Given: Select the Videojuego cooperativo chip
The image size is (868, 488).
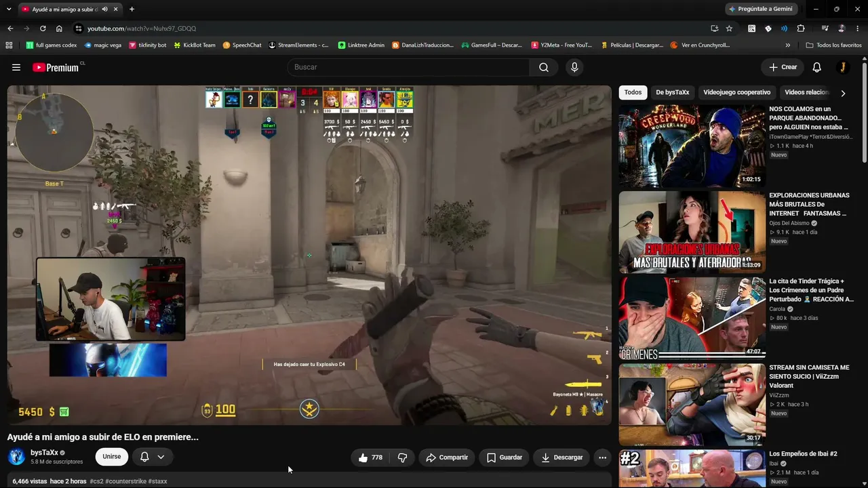Looking at the screenshot, I should pos(736,93).
